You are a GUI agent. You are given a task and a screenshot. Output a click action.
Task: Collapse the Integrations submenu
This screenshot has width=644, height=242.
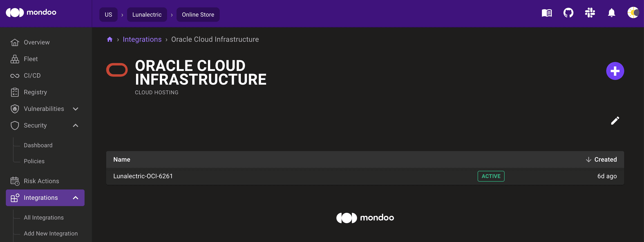point(76,198)
